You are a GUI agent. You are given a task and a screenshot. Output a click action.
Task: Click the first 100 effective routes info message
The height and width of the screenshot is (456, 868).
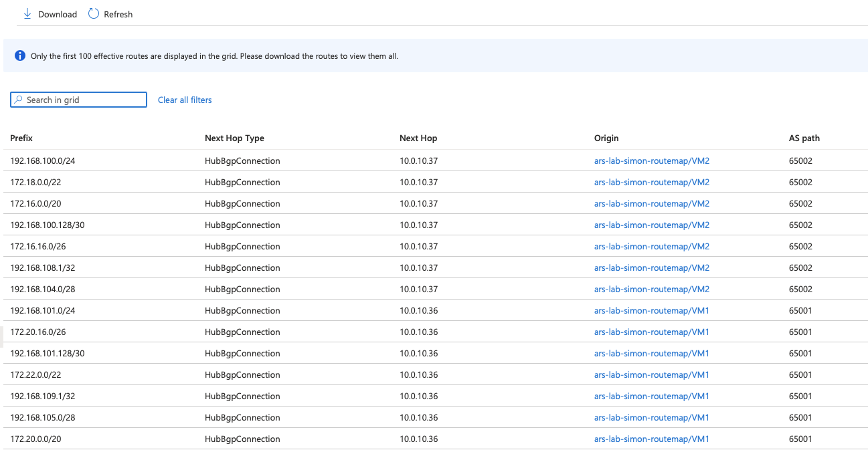(x=214, y=56)
